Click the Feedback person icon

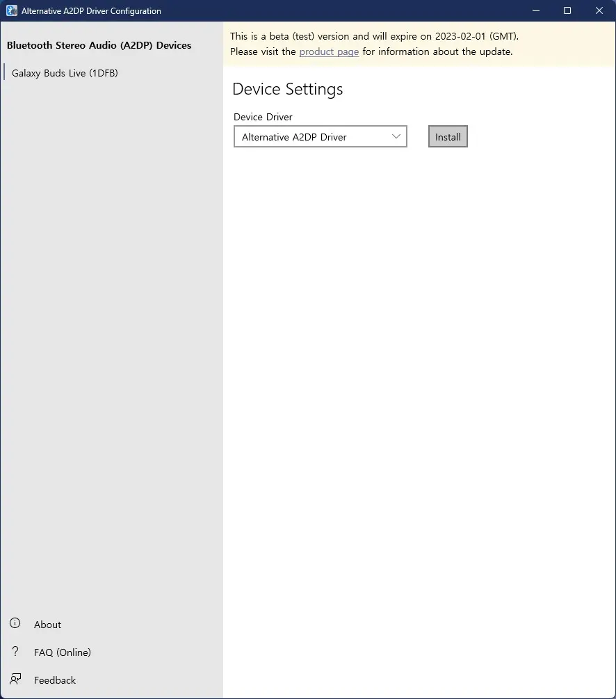(x=15, y=679)
